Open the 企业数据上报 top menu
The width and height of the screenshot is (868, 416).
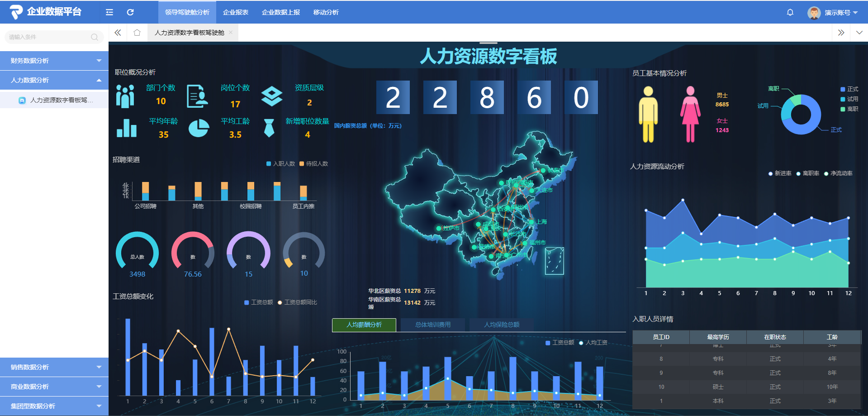(x=281, y=12)
